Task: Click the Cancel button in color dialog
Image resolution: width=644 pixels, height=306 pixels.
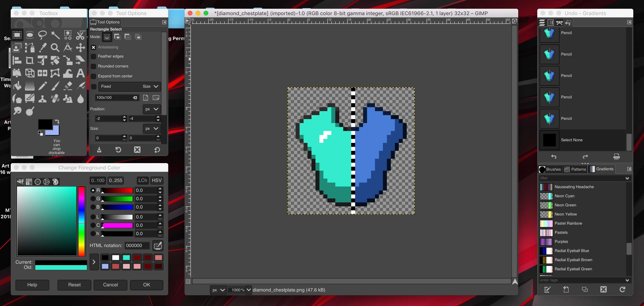Action: pyautogui.click(x=110, y=285)
